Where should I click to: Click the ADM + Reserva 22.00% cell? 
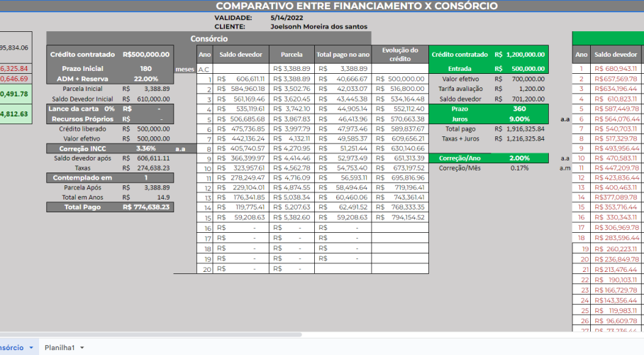145,79
